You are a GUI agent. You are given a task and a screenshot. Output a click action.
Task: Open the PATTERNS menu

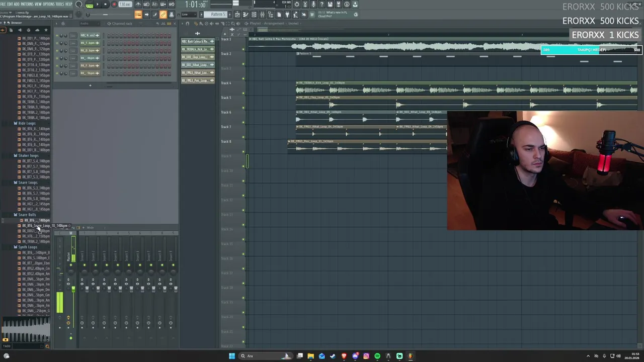(27, 4)
